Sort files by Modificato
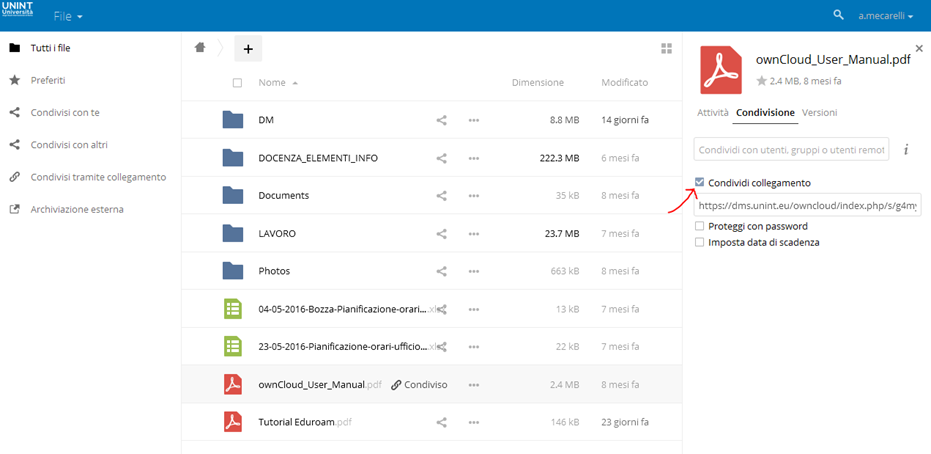This screenshot has height=454, width=931. tap(625, 83)
